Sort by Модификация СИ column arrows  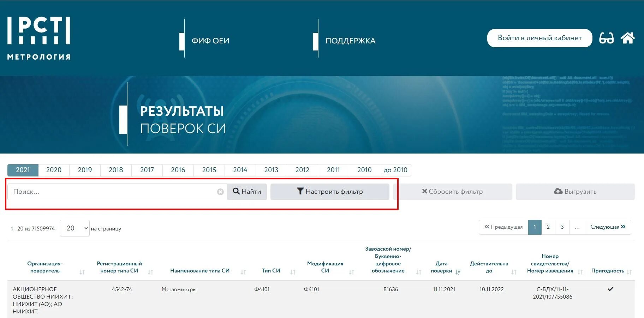point(351,272)
